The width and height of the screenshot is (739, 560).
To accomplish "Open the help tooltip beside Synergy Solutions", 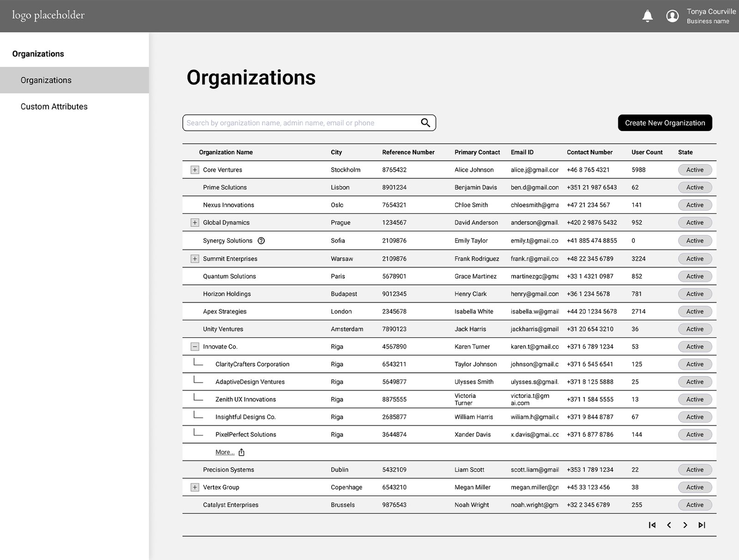I will [261, 241].
